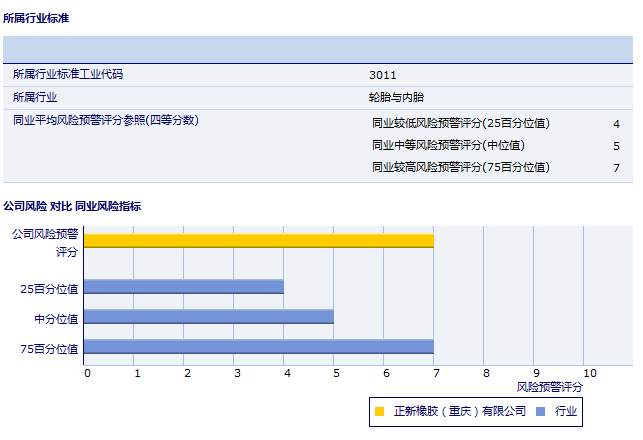Viewport: 643px width, 440px height.
Task: Select the 公司风险预警评分 axis label
Action: point(45,243)
